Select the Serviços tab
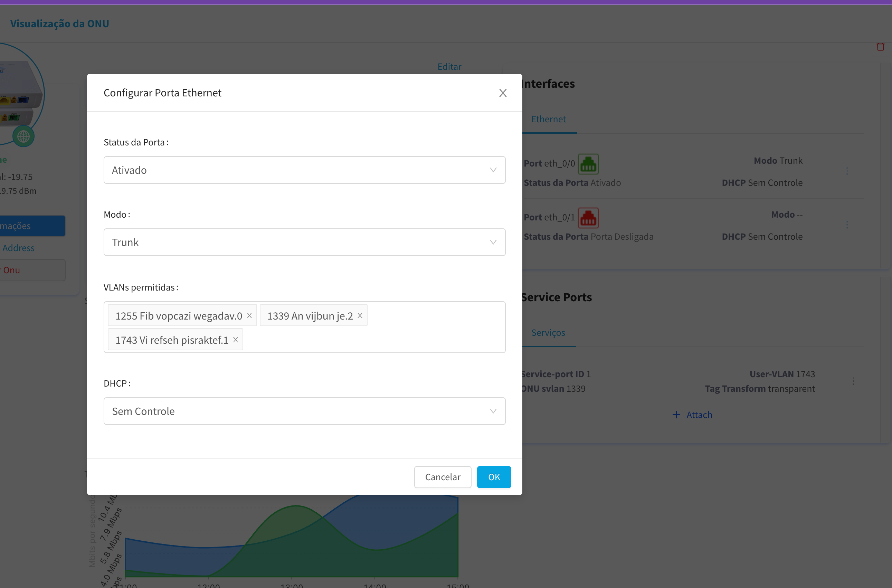Viewport: 892px width, 588px height. 548,333
